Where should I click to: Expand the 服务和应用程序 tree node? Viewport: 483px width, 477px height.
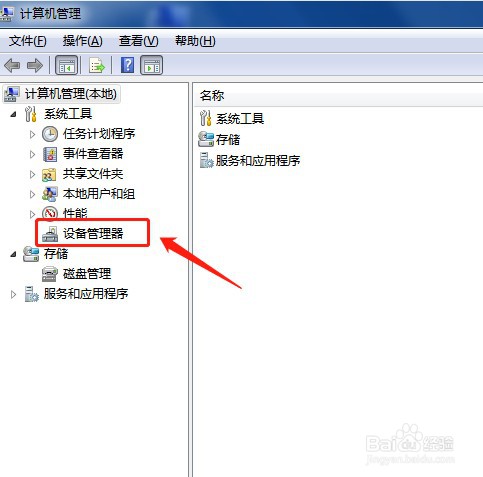13,294
